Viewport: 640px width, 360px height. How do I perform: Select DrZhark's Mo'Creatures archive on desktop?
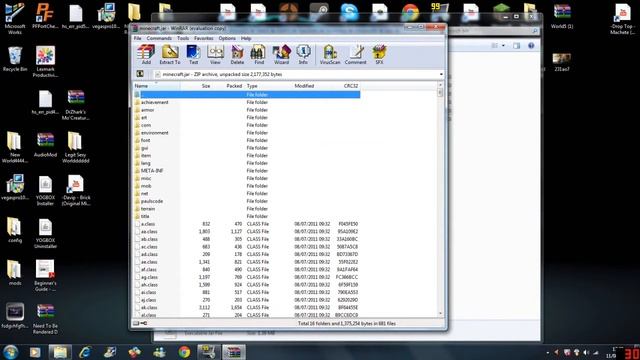pos(76,105)
